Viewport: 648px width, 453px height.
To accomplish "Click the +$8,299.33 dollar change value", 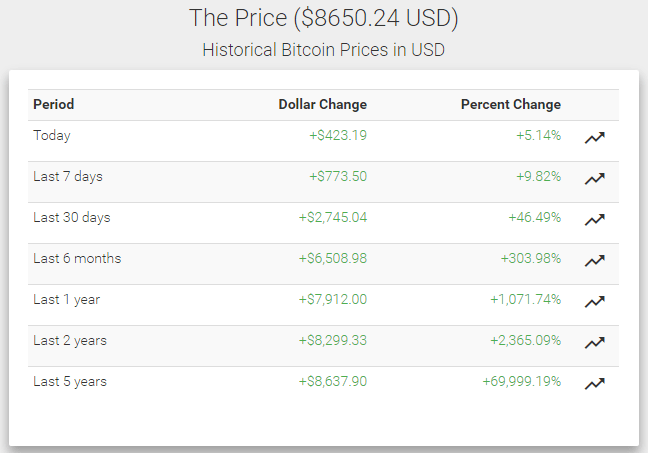I will [x=332, y=340].
